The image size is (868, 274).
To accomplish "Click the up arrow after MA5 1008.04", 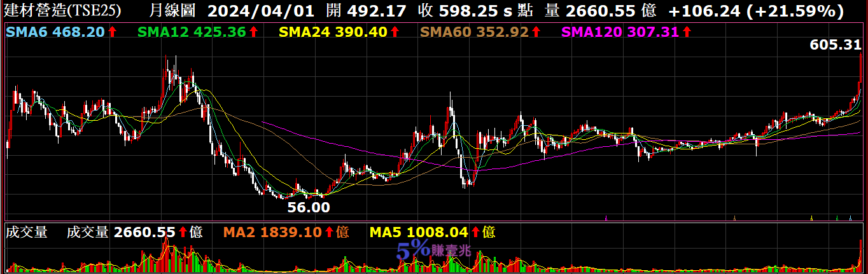I will pos(475,233).
